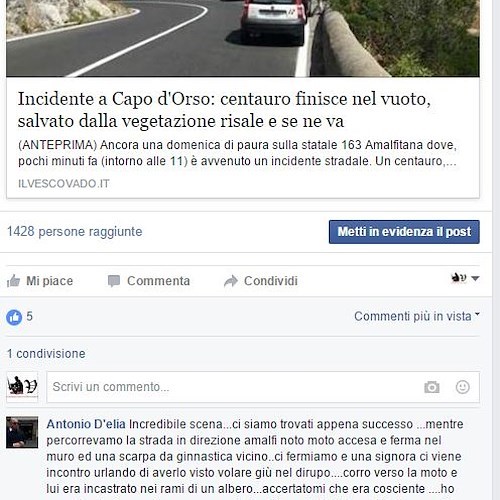Click the Commenta label
The height and width of the screenshot is (500, 500).
[158, 281]
